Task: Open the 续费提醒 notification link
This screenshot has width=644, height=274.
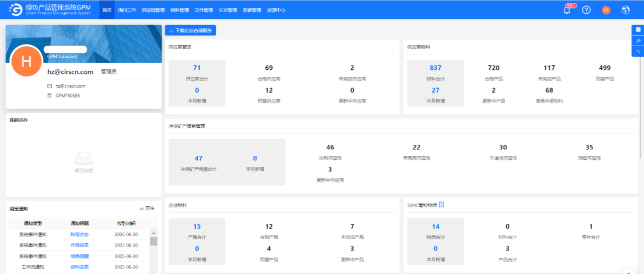Action: [x=79, y=256]
